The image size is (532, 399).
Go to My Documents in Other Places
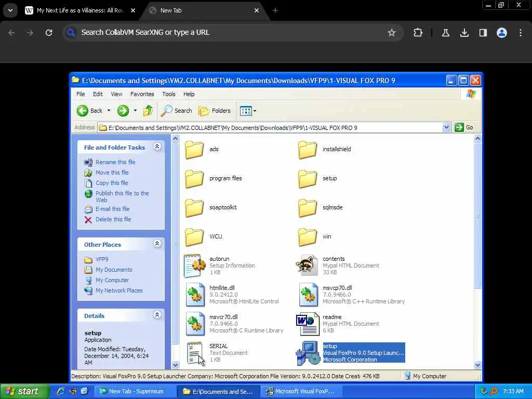114,270
